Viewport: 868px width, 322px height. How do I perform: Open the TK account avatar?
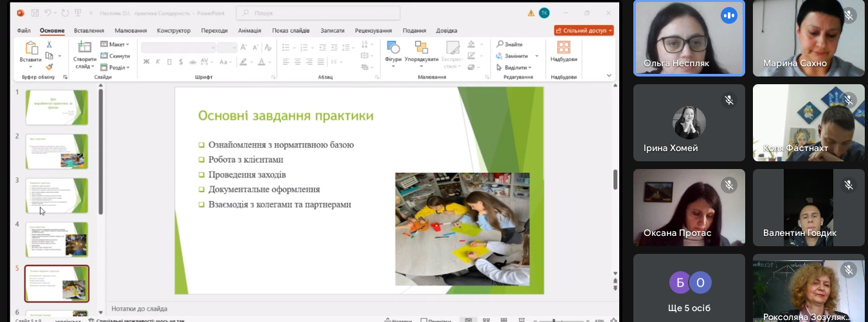click(x=545, y=13)
